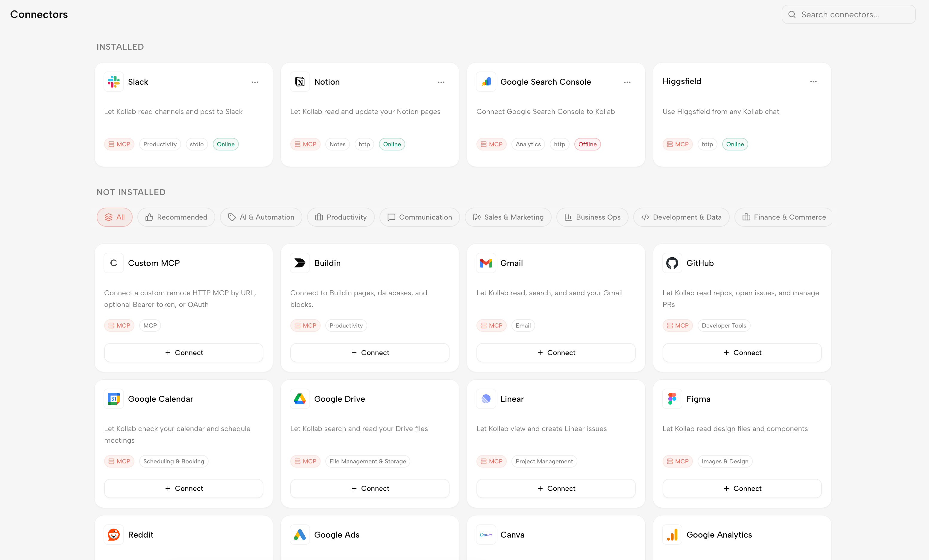Show Business Ops connectors
929x560 pixels.
pos(592,217)
